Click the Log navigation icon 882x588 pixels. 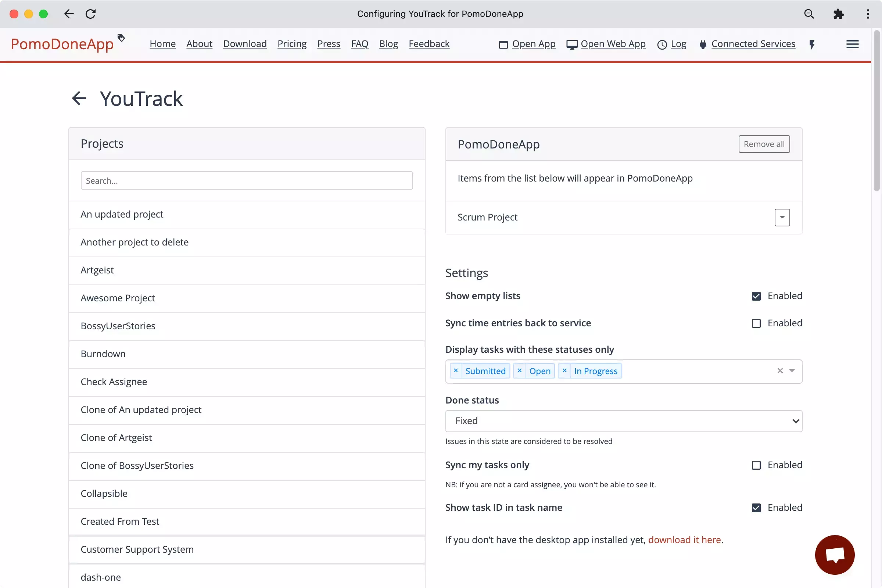pyautogui.click(x=661, y=44)
